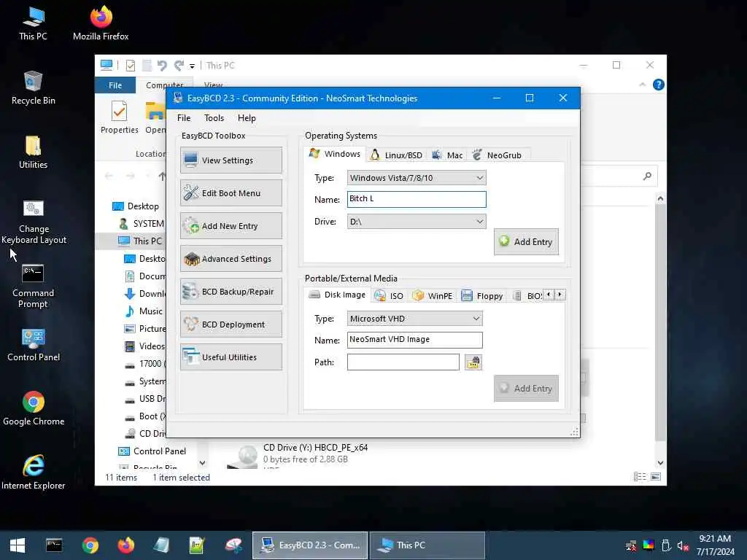The width and height of the screenshot is (747, 560).
Task: Expand the Windows Vista/7/8/10 Type dropdown
Action: [417, 178]
